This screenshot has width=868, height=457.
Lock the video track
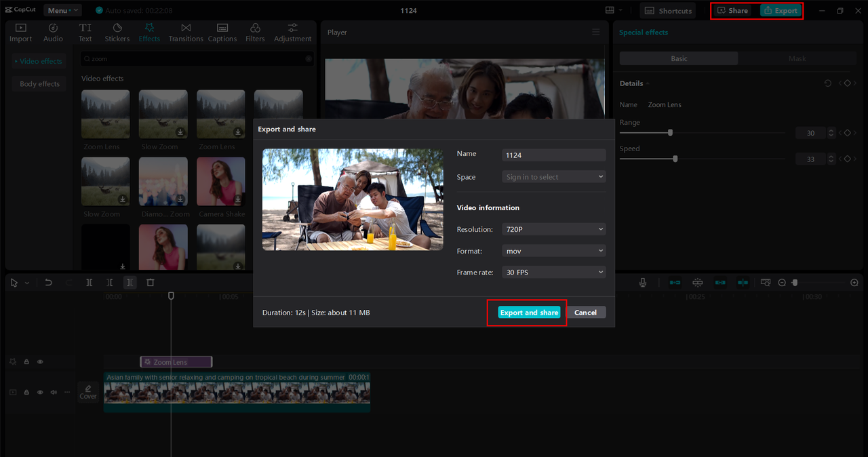26,393
